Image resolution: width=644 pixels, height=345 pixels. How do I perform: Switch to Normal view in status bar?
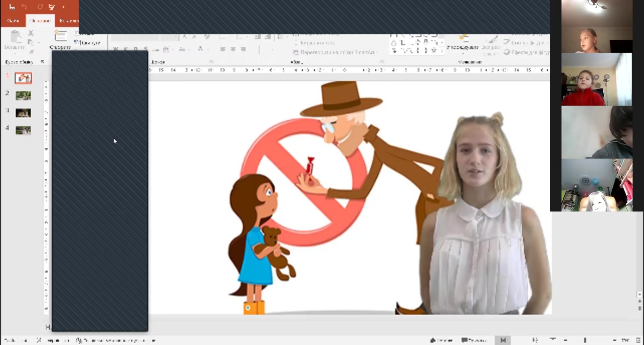[503, 340]
